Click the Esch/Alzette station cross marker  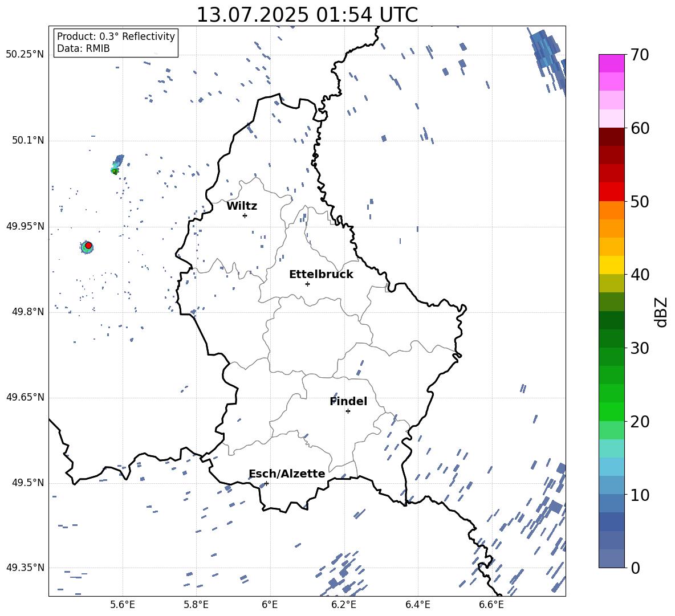266,483
